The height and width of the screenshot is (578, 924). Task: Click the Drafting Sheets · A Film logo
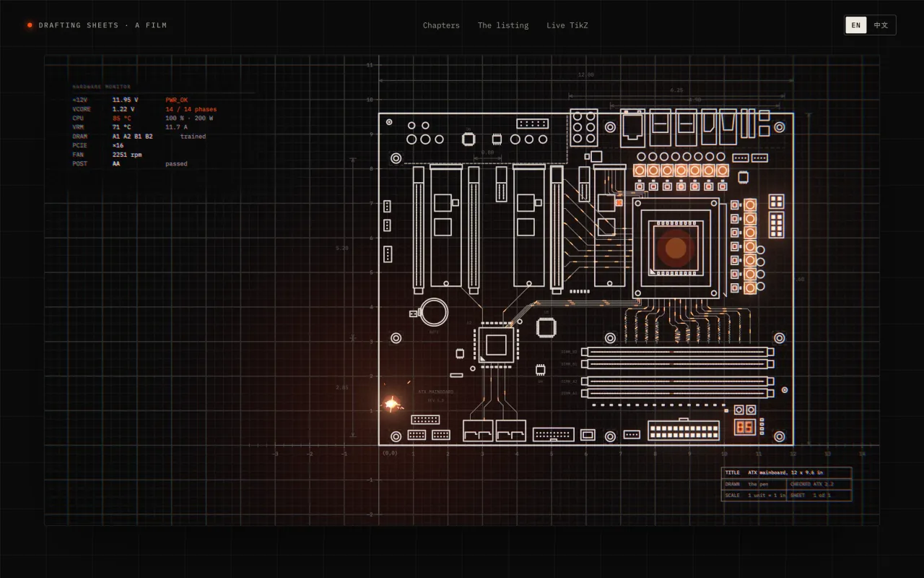(x=97, y=25)
